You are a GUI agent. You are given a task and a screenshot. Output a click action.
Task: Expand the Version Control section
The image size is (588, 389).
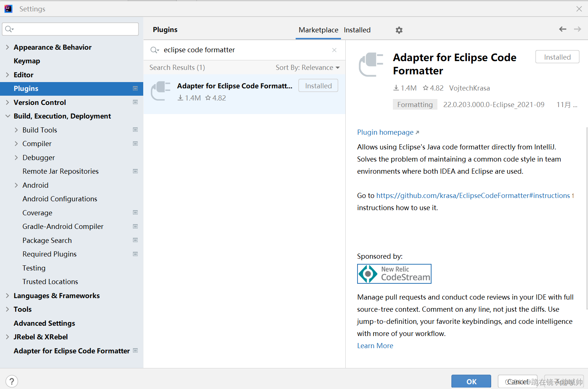[x=7, y=102]
